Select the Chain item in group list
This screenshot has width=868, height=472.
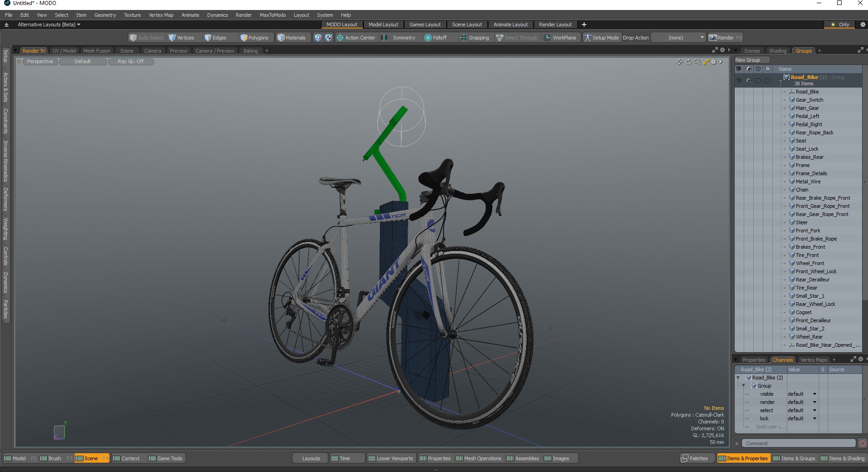coord(802,190)
